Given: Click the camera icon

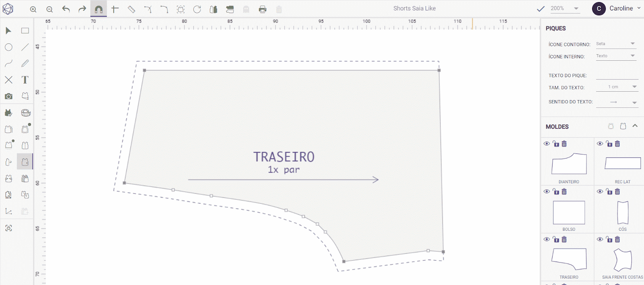Looking at the screenshot, I should coord(8,96).
